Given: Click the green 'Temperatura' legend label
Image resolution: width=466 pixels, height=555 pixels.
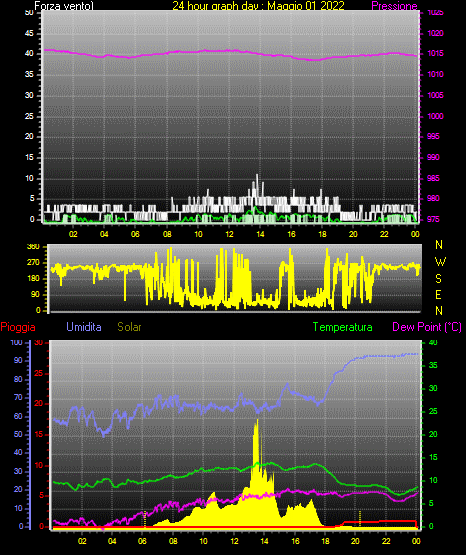Looking at the screenshot, I should tap(343, 327).
